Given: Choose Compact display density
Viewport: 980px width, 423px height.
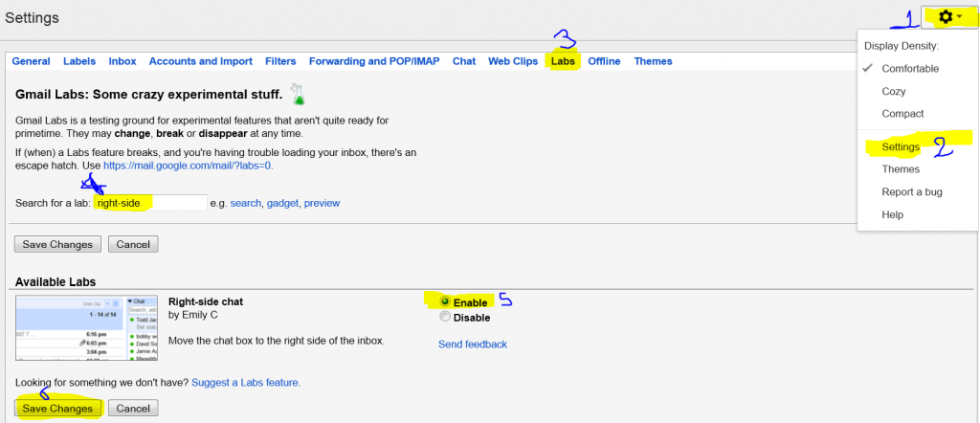Looking at the screenshot, I should pos(902,114).
